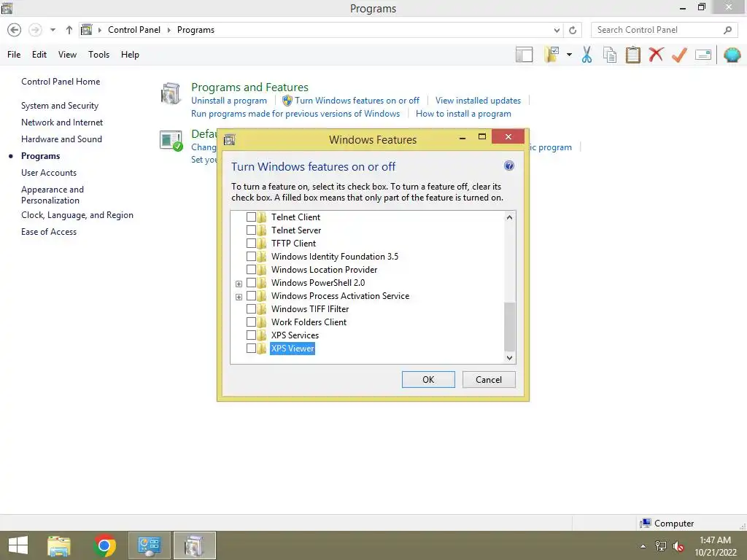Select the XPS Viewer list item

[293, 349]
